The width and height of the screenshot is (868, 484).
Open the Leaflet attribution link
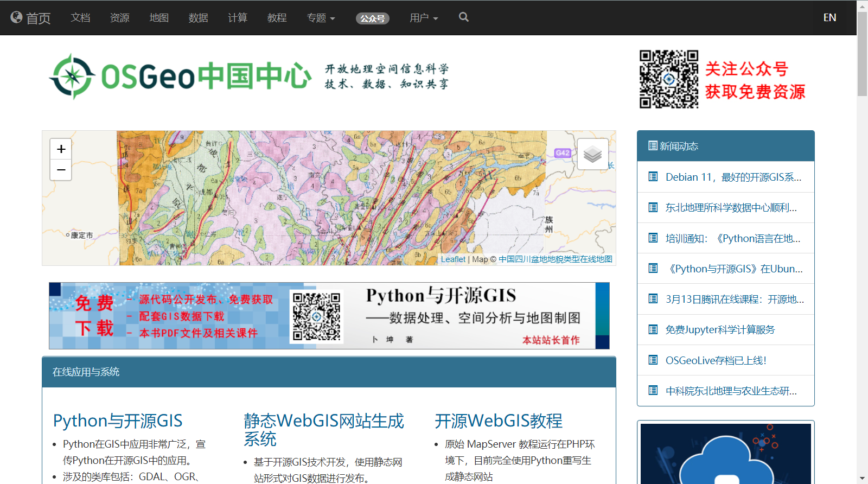(453, 259)
